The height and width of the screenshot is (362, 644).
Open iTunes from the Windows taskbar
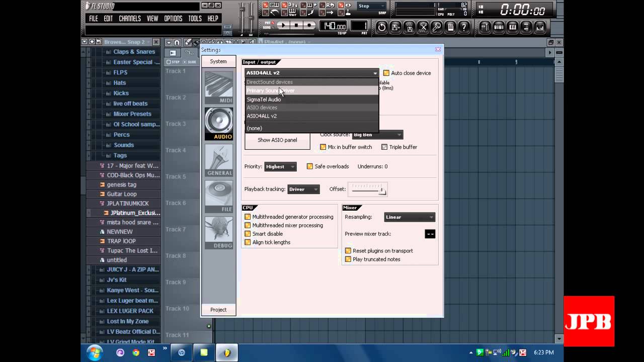point(182,352)
